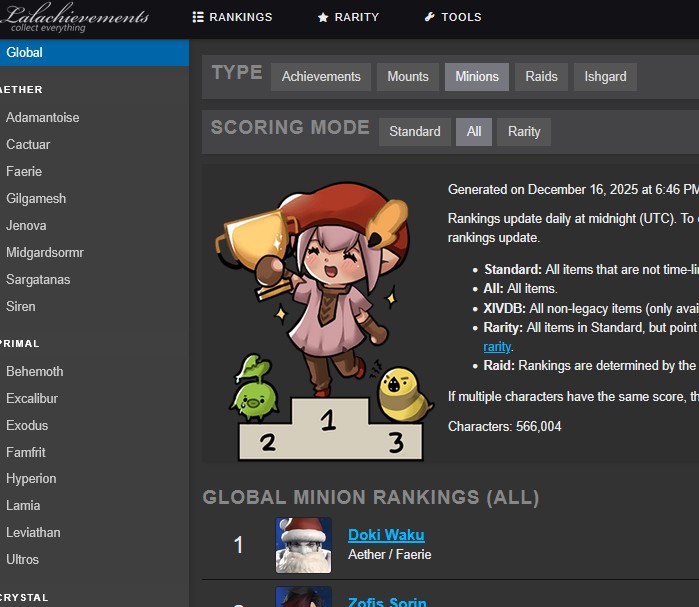Select the Behemoth server
Image resolution: width=699 pixels, height=607 pixels.
click(x=34, y=371)
